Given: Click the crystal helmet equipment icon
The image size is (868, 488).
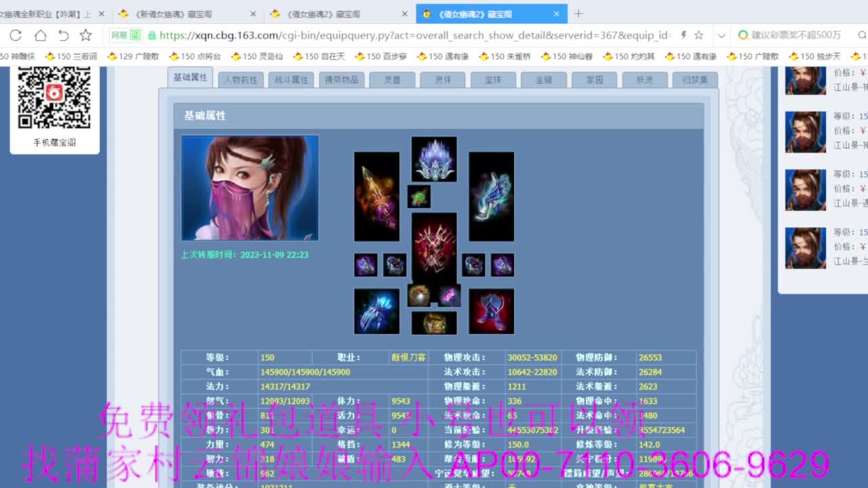Looking at the screenshot, I should pyautogui.click(x=434, y=159).
